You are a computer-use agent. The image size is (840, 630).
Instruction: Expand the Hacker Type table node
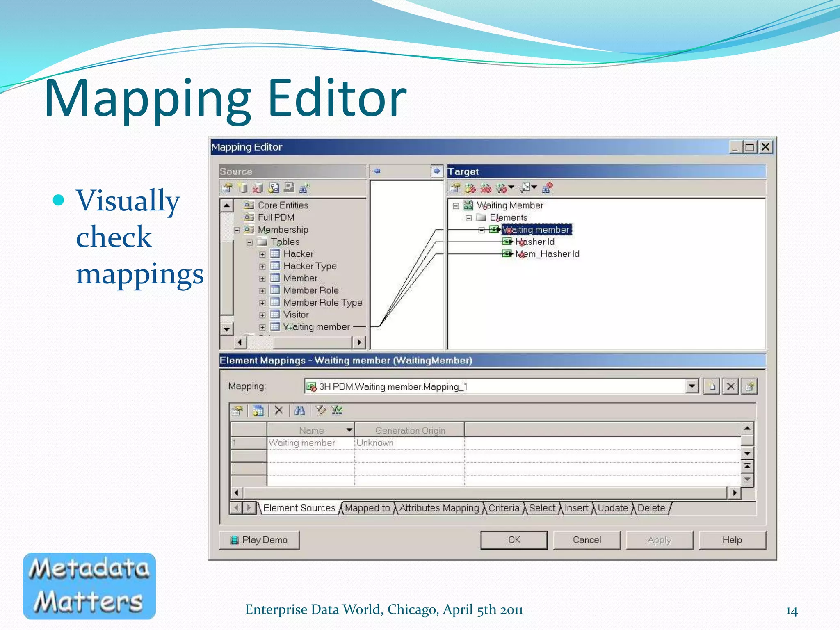click(x=262, y=267)
